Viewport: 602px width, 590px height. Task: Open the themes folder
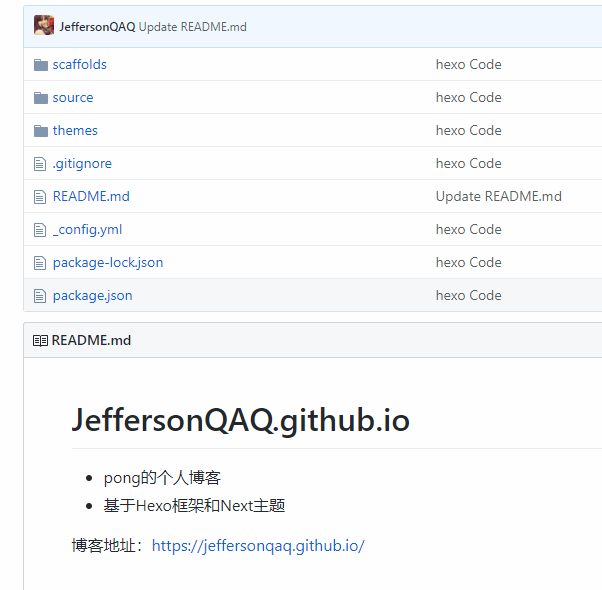click(x=75, y=131)
